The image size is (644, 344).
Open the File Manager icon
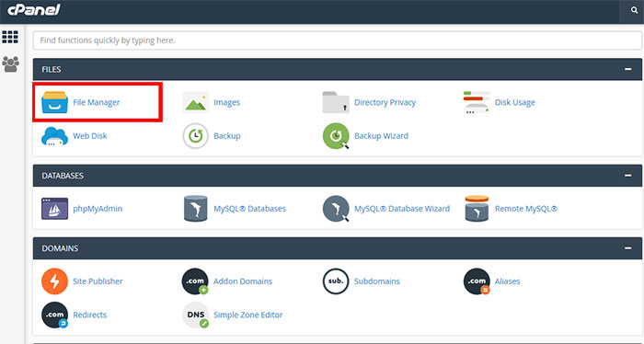(54, 102)
